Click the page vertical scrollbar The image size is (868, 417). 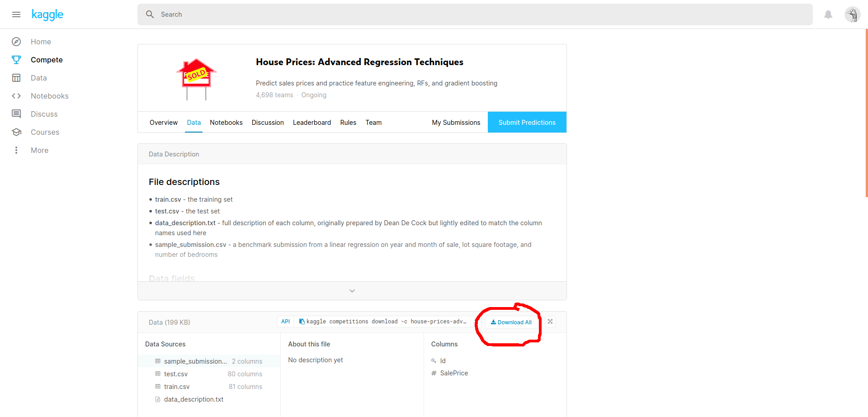(x=866, y=113)
